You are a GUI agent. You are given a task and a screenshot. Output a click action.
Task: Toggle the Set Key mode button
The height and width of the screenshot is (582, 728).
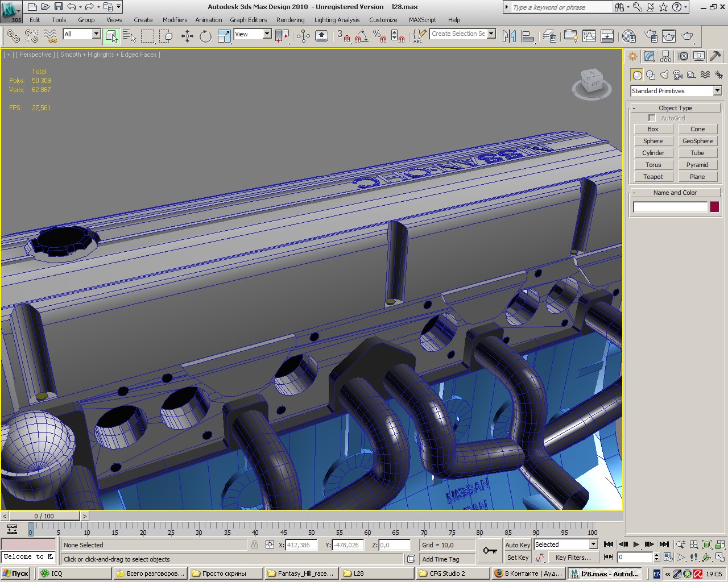518,558
